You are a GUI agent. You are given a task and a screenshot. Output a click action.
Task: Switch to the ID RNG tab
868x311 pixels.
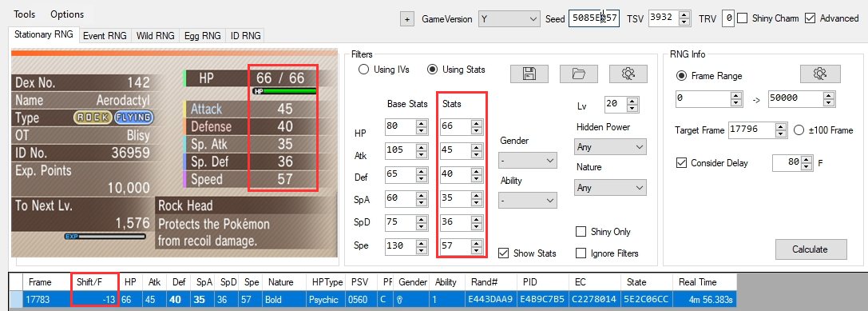coord(244,36)
